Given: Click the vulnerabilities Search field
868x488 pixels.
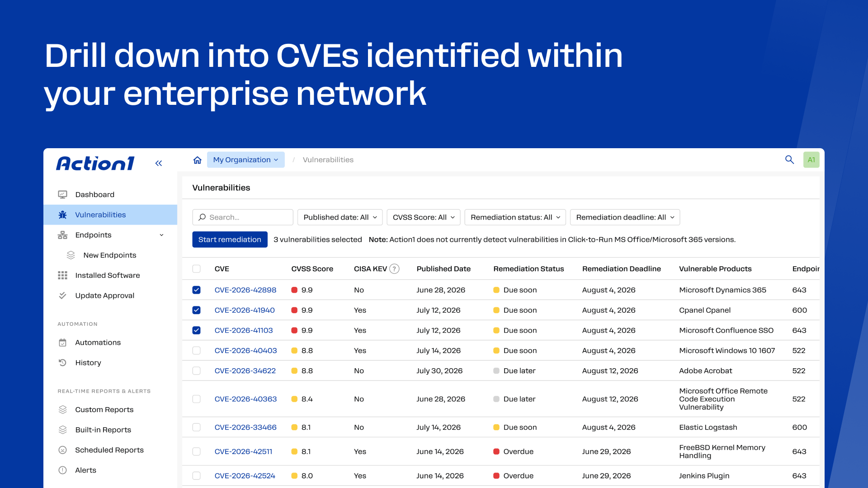Looking at the screenshot, I should tap(243, 217).
